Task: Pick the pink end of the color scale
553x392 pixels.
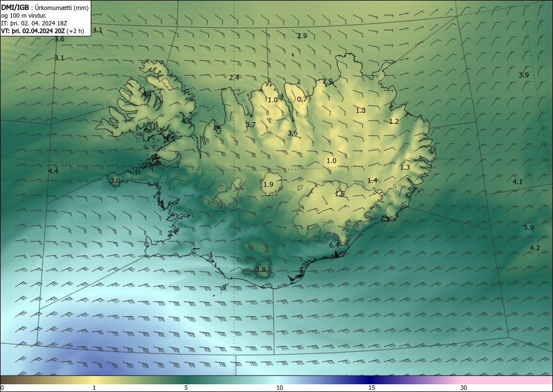Action: (x=508, y=380)
